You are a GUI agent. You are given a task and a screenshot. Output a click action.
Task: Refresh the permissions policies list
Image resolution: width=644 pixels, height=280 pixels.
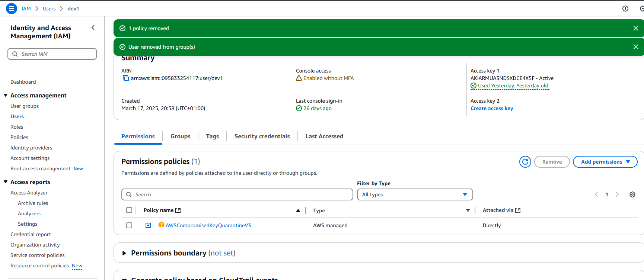(x=525, y=162)
